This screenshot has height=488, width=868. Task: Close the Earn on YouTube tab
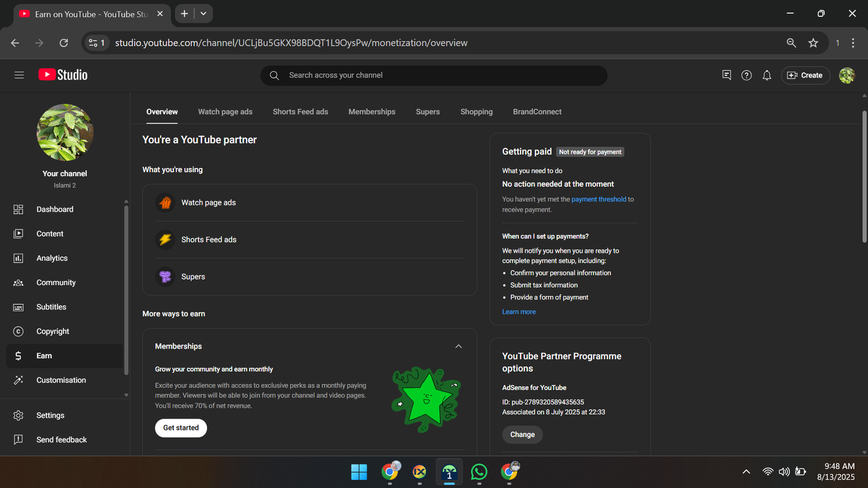tap(160, 14)
